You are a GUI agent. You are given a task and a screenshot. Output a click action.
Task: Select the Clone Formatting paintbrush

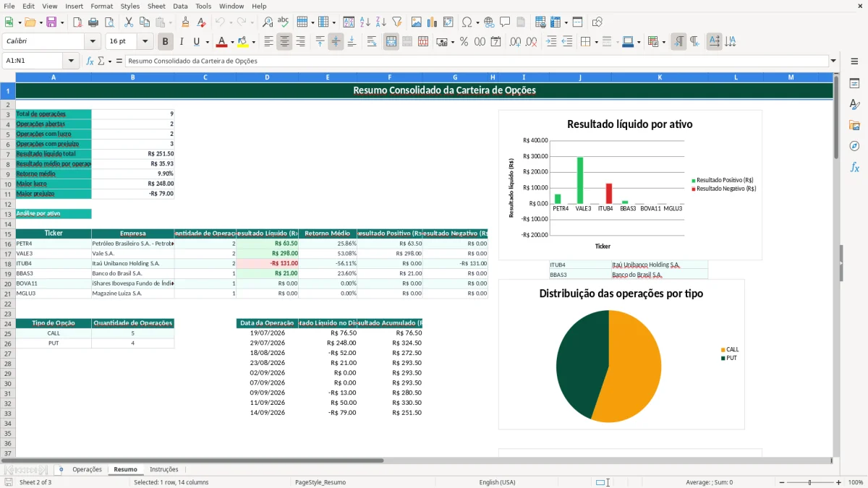click(185, 22)
